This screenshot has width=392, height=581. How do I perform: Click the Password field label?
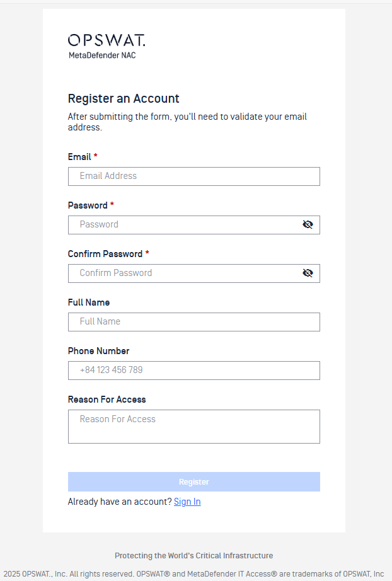[88, 205]
